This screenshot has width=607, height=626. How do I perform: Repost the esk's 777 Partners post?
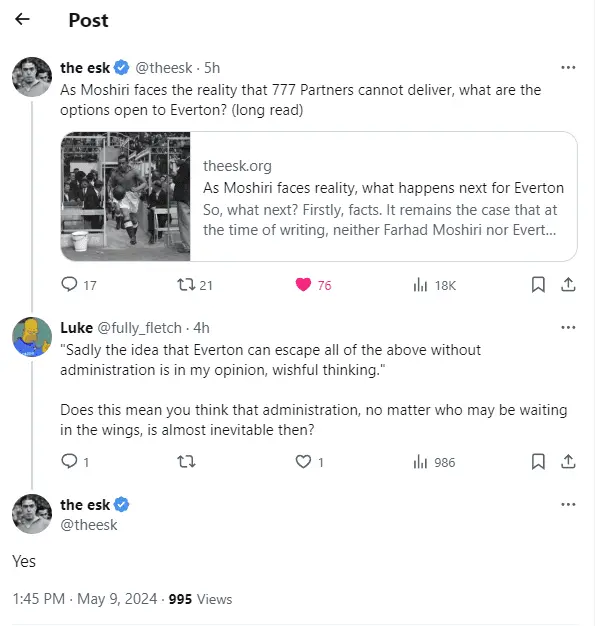[185, 285]
